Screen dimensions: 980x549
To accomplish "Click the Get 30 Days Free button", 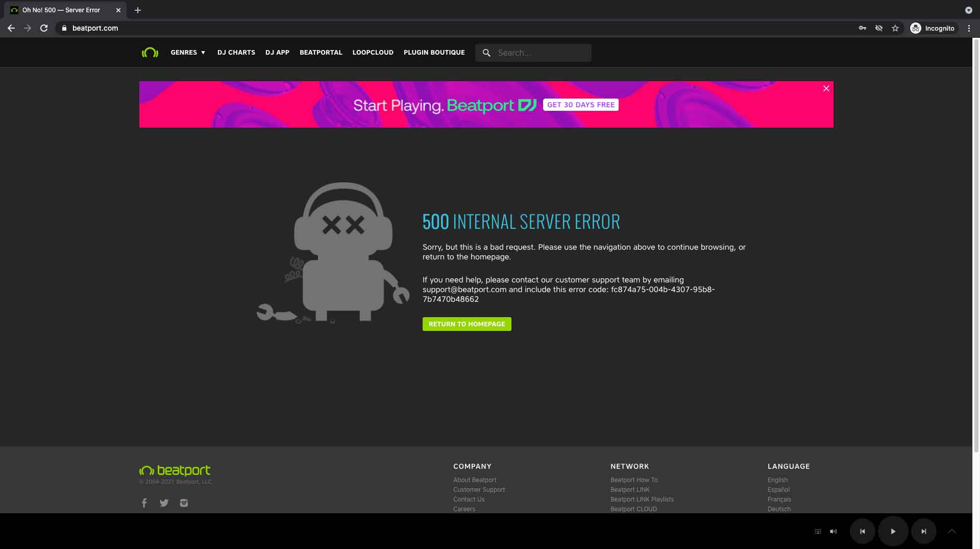I will tap(581, 105).
